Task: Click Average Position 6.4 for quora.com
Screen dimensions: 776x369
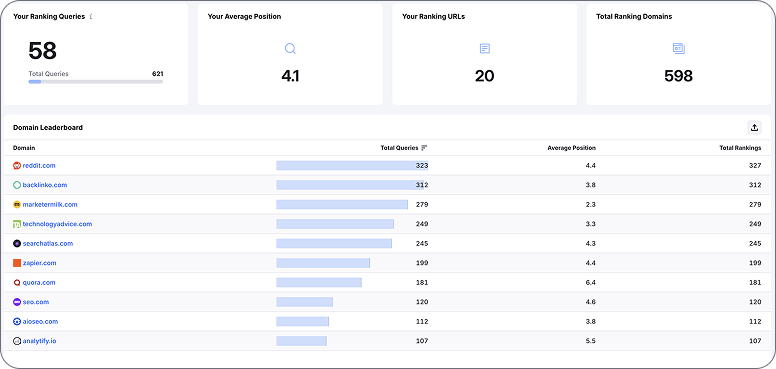Action: (590, 282)
